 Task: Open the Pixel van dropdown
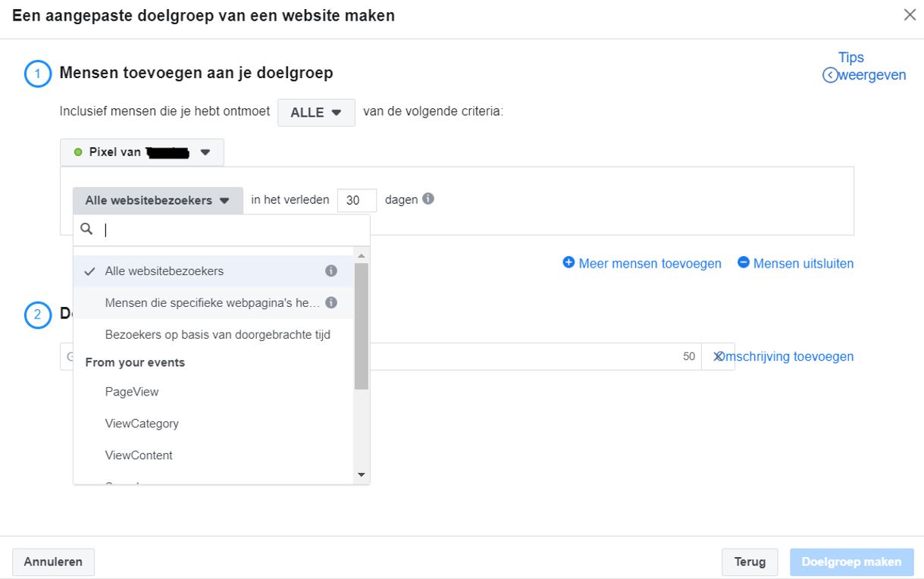[x=143, y=152]
